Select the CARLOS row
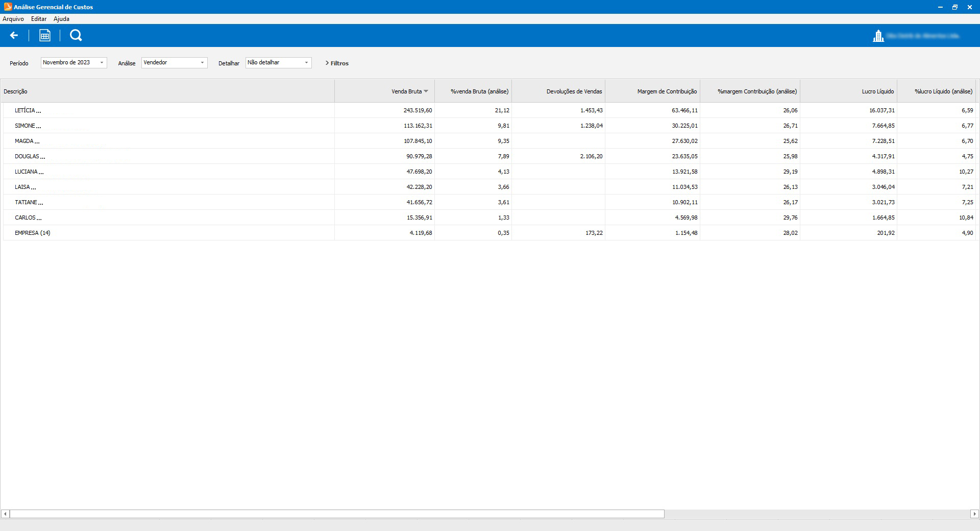Viewport: 980px width, 531px height. 489,218
